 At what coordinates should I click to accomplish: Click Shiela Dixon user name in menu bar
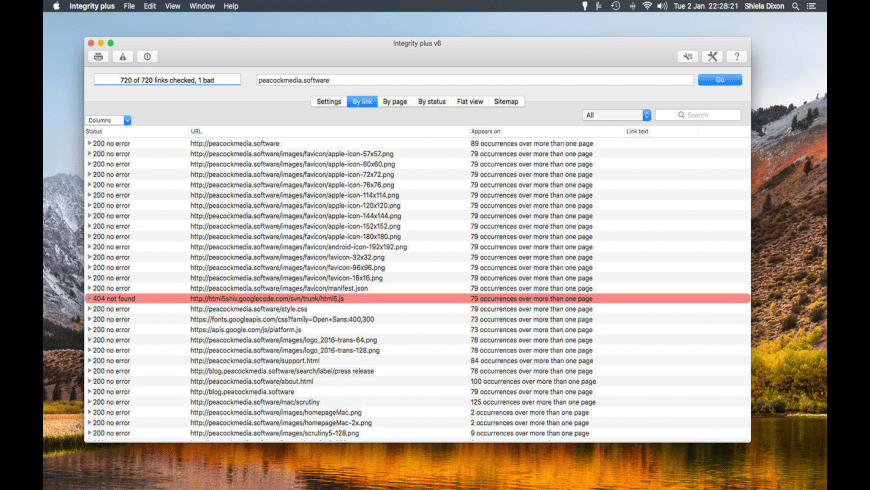[x=764, y=6]
